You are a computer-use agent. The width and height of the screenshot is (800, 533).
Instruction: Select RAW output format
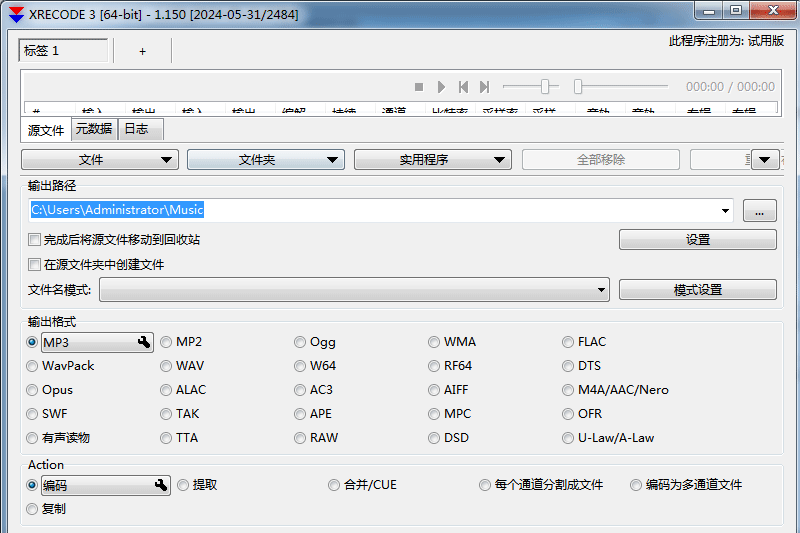[300, 438]
